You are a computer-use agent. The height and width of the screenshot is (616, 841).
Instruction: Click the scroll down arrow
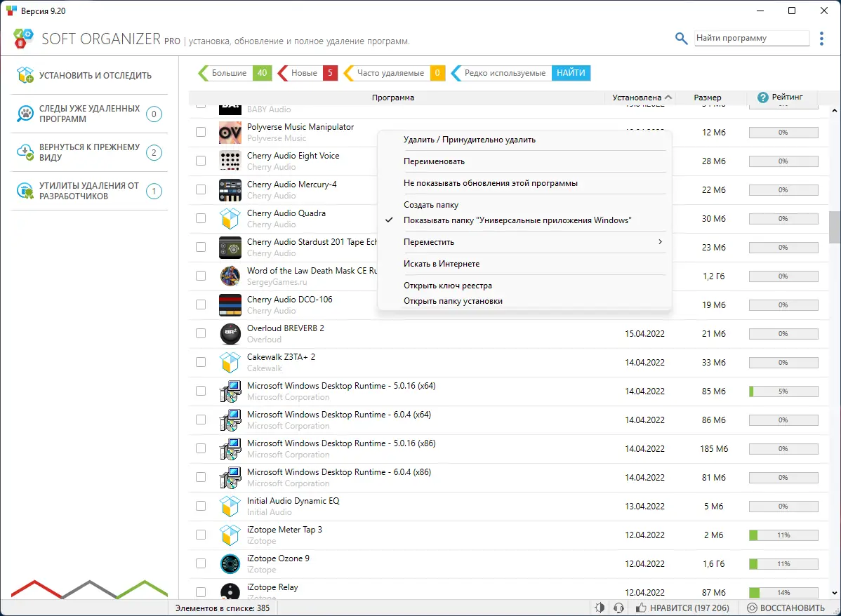834,592
